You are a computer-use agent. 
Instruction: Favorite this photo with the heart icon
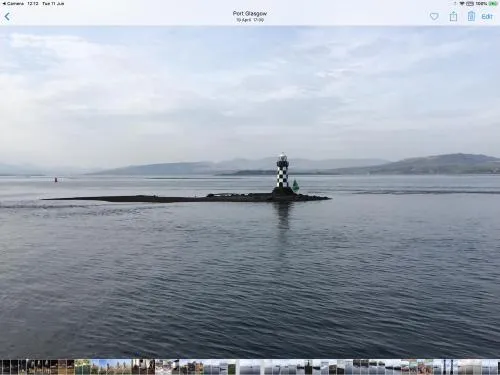pos(434,16)
